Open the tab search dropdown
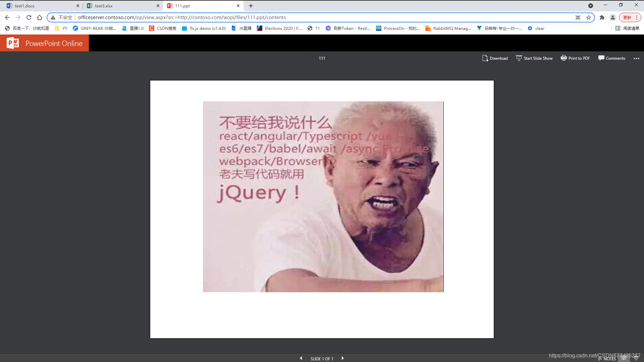The height and width of the screenshot is (362, 644). pyautogui.click(x=591, y=6)
